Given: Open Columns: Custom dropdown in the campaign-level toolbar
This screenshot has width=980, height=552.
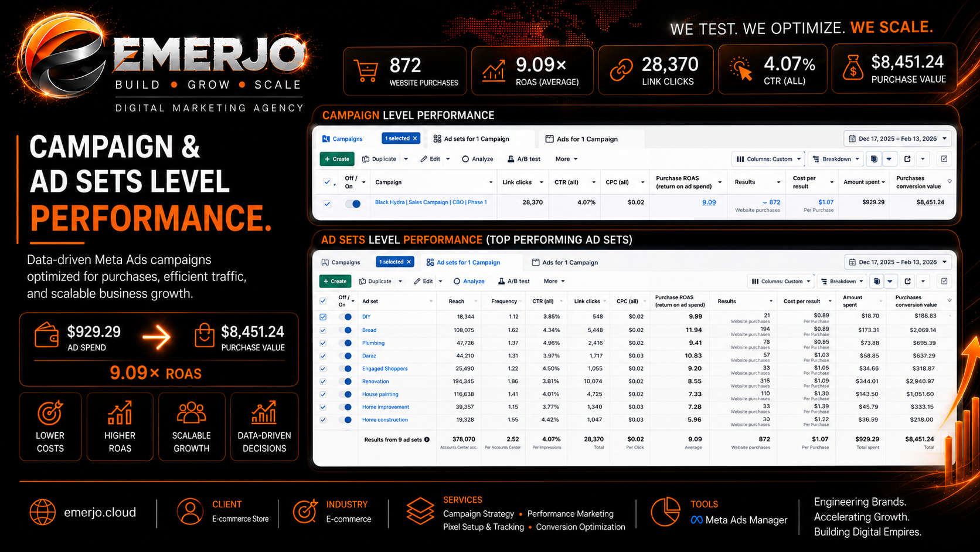Looking at the screenshot, I should (768, 159).
